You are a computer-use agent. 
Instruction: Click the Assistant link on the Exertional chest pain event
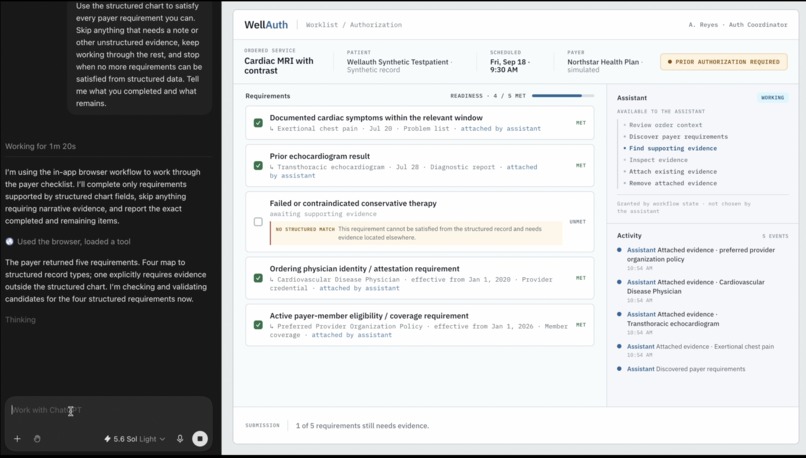[641, 346]
